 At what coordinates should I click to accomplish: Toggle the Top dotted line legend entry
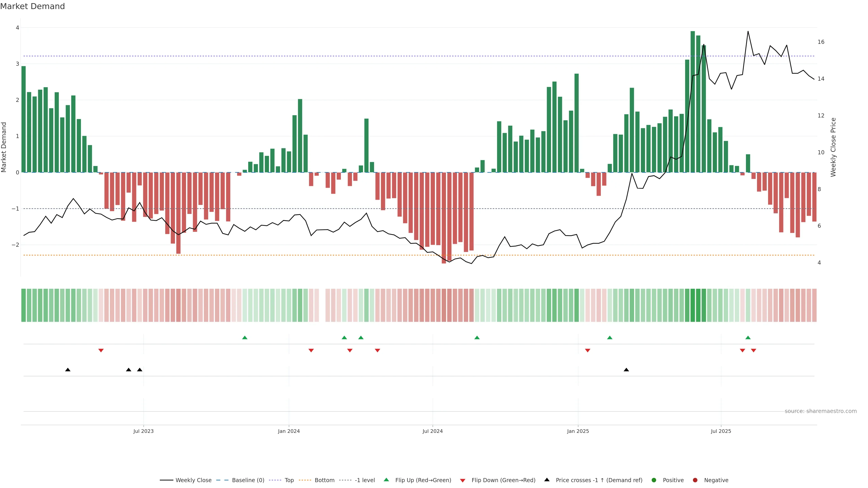coord(289,480)
